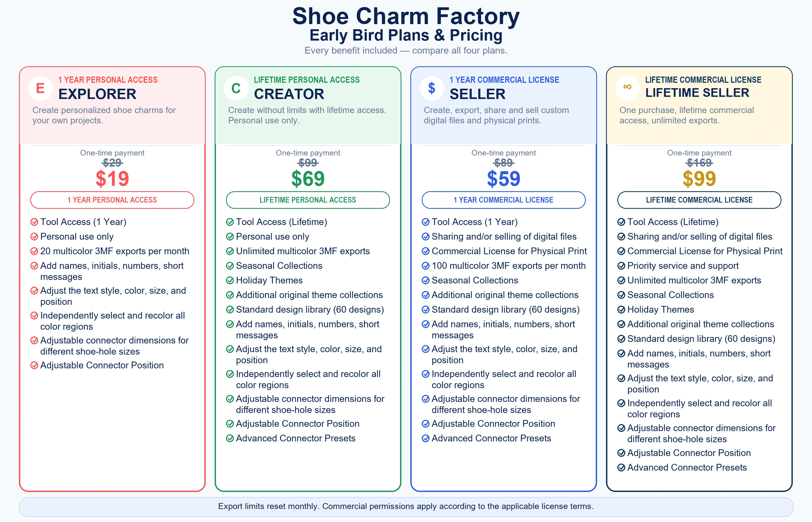812x522 pixels.
Task: Click checkmark beside Lifetime Seller's "Advanced Connector Presets"
Action: 621,468
